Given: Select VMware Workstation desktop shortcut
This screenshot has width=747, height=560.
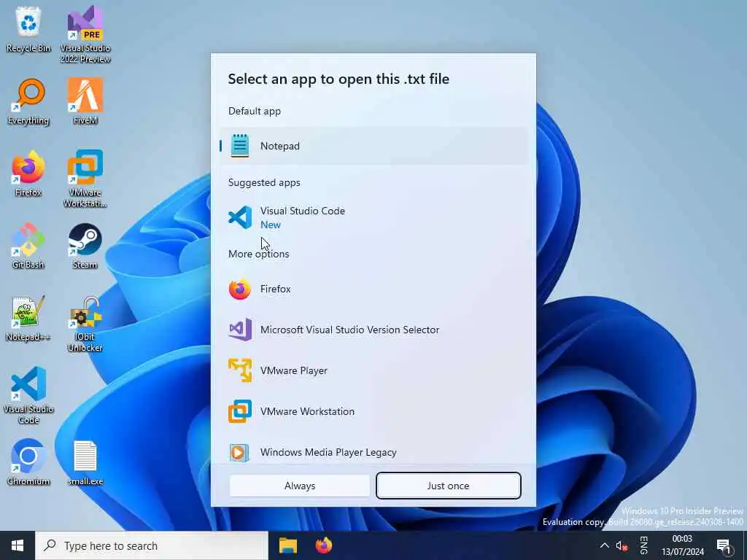Looking at the screenshot, I should pyautogui.click(x=85, y=179).
